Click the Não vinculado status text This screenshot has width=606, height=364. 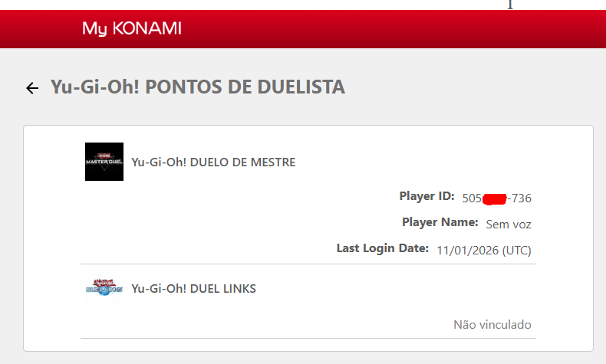[492, 325]
